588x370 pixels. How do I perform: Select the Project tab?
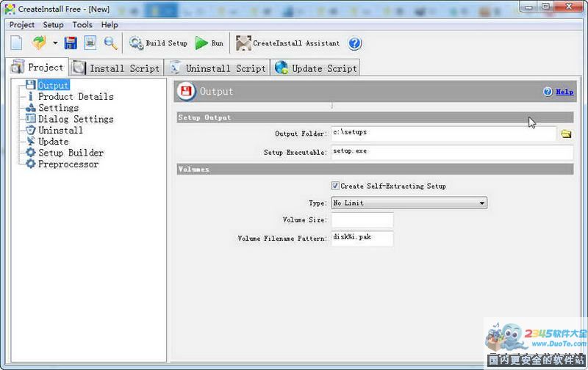(37, 68)
